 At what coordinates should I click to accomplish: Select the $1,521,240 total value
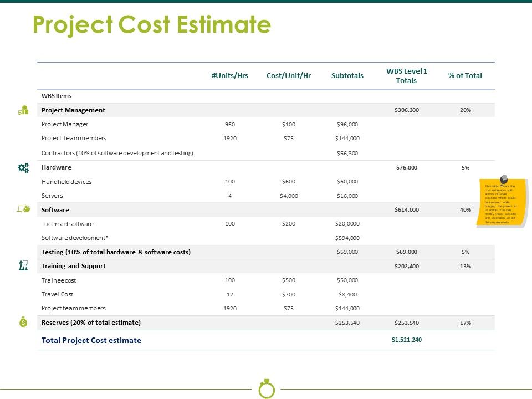point(406,340)
